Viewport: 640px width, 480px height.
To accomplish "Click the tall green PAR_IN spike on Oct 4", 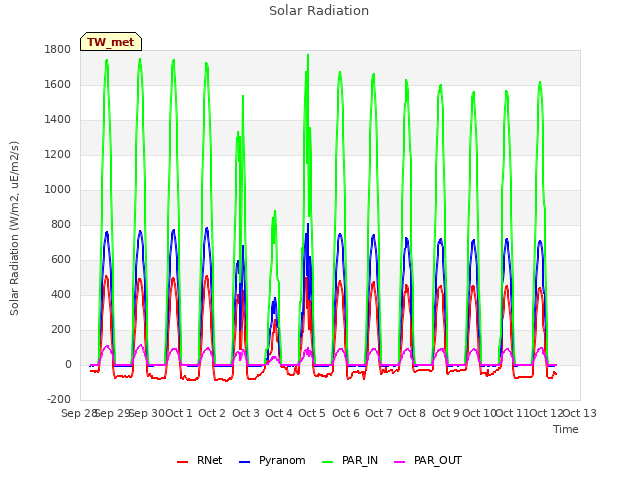I will pyautogui.click(x=308, y=57).
